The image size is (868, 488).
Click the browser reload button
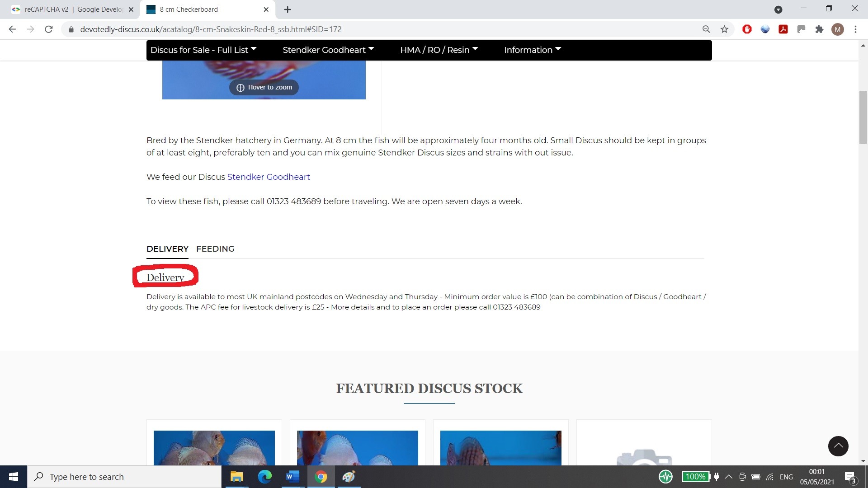48,29
